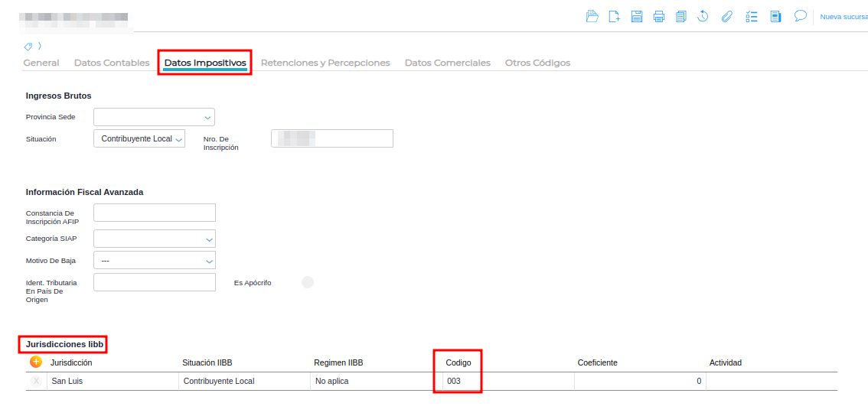Click the open folder icon in toolbar
This screenshot has height=416, width=868.
coord(592,16)
